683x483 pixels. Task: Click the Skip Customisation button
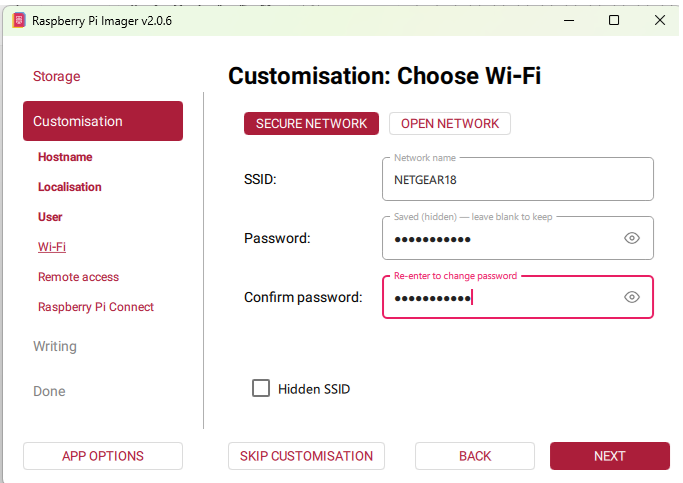306,456
